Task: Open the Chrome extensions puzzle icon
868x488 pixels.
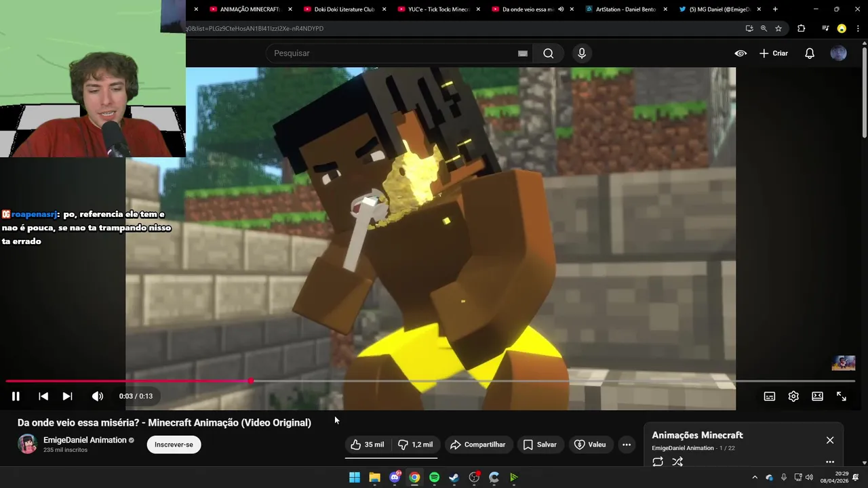Action: click(801, 28)
